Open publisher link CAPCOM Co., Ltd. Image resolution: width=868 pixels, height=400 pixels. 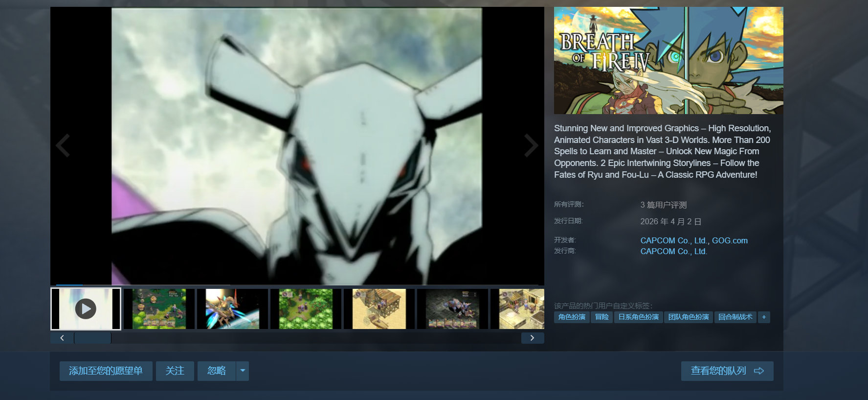pos(674,251)
